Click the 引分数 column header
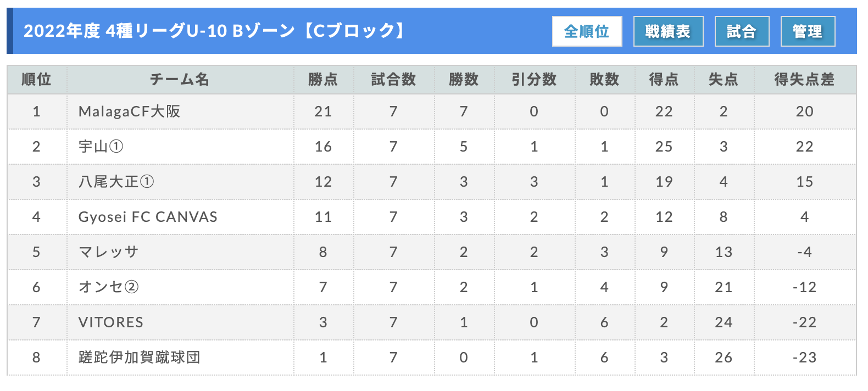The image size is (868, 391). pyautogui.click(x=535, y=80)
